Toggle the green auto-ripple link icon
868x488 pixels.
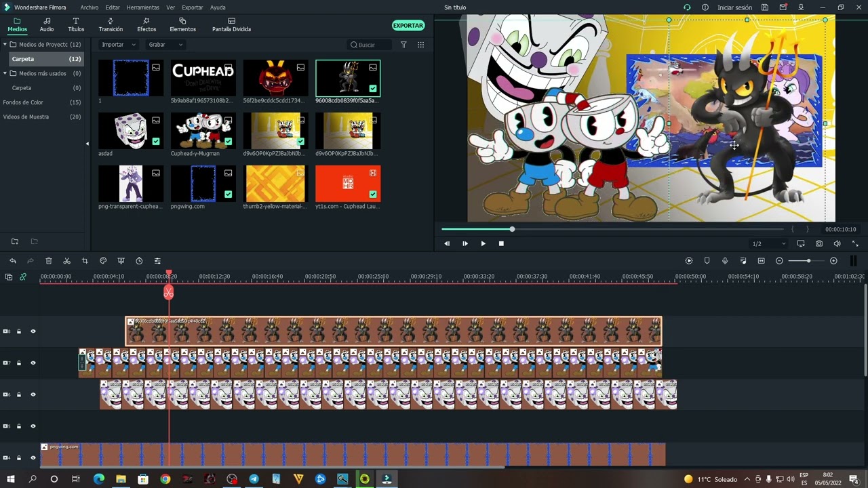23,277
